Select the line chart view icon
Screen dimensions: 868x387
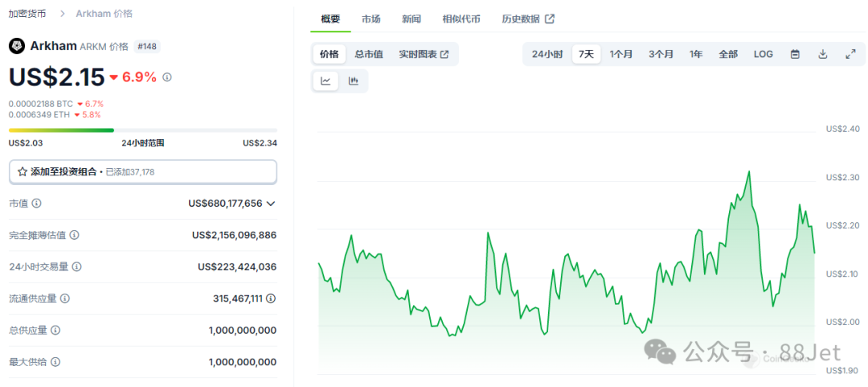tap(326, 81)
